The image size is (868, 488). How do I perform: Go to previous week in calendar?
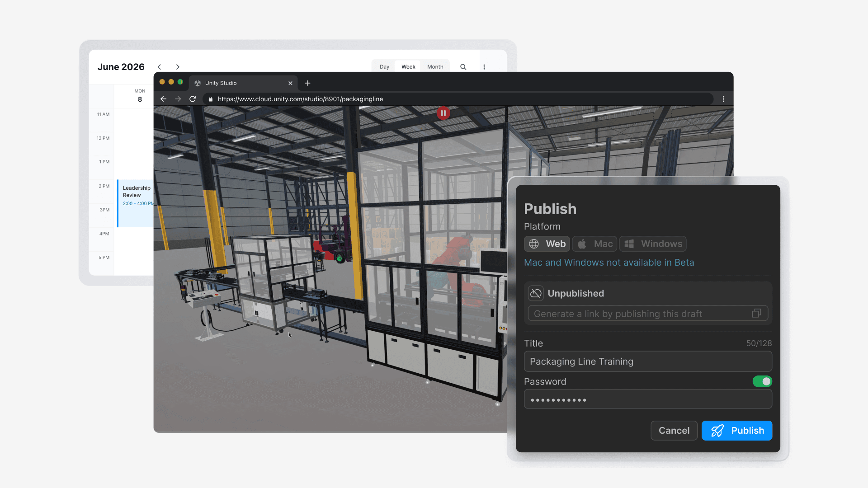point(160,67)
